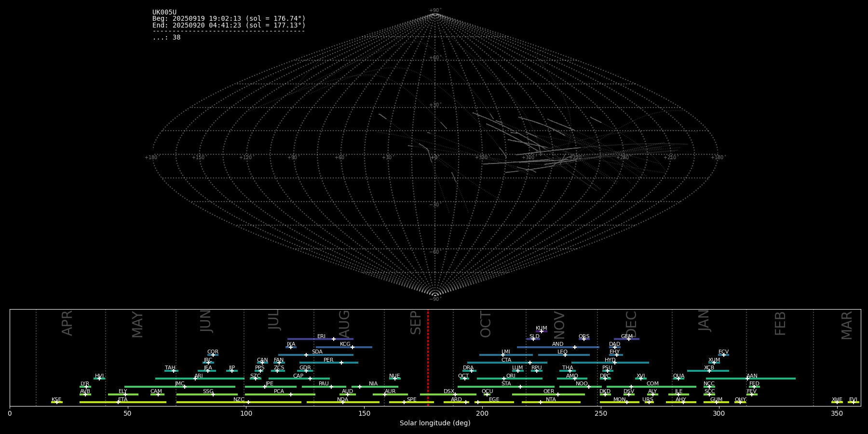Viewport: 868px width, 434px height.
Task: Click the 350 tick on the longitude axis
Action: [x=837, y=413]
